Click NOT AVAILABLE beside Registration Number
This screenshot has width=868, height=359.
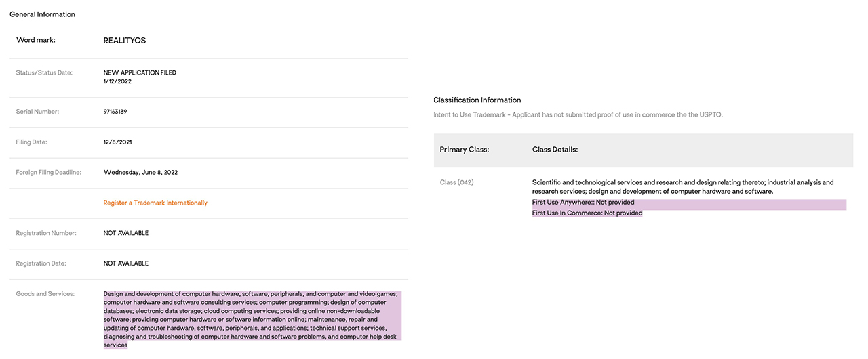click(x=125, y=233)
